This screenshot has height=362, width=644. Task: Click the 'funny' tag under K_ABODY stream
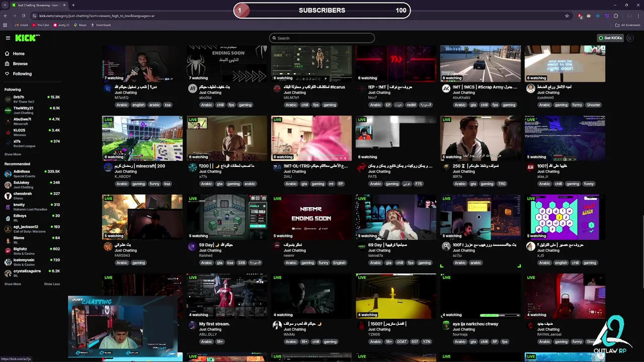tap(154, 184)
